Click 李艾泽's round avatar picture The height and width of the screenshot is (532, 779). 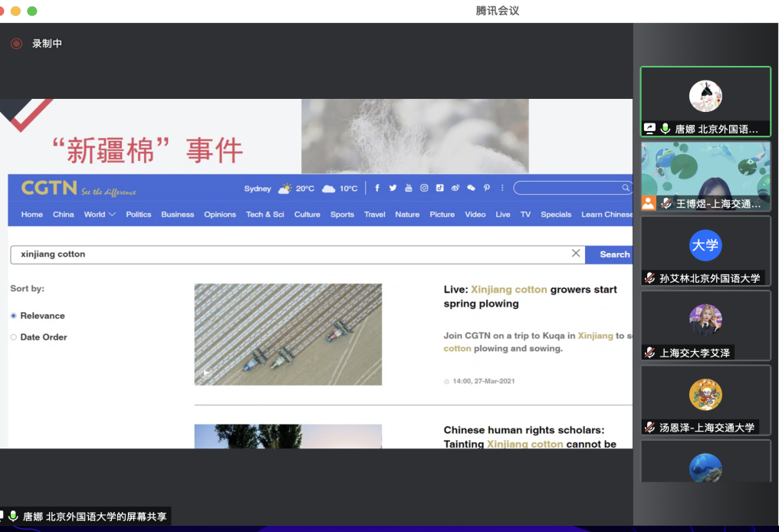point(705,320)
